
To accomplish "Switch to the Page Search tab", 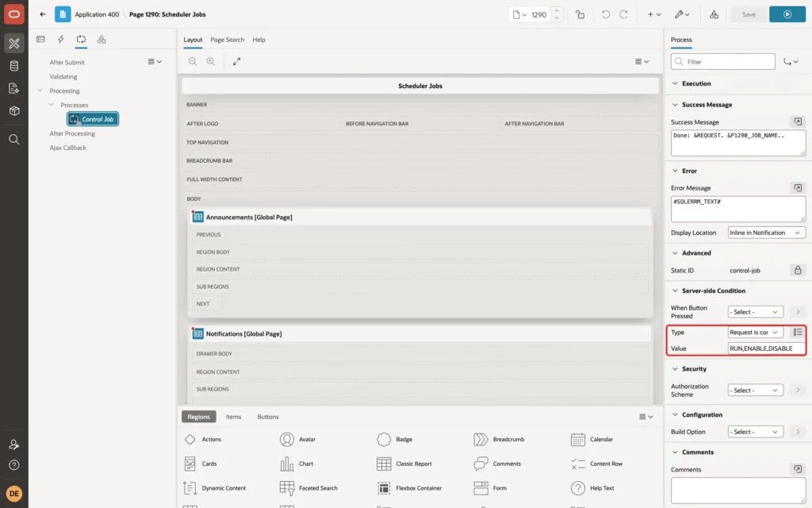I will pyautogui.click(x=227, y=40).
